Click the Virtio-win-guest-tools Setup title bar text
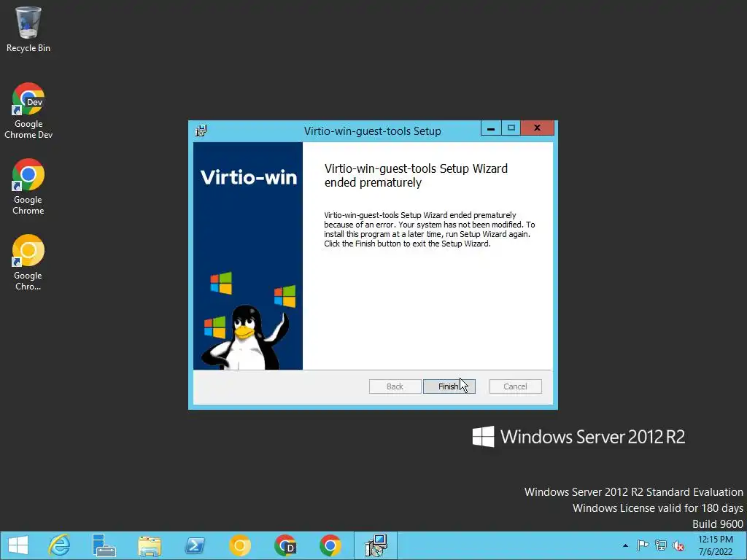This screenshot has height=560, width=747. [x=373, y=131]
